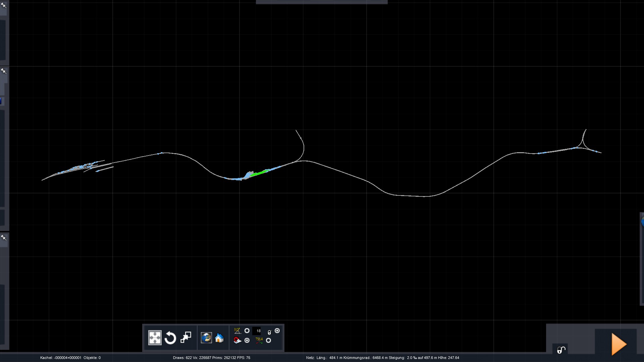Click the open padlock unlock icon

click(x=561, y=350)
